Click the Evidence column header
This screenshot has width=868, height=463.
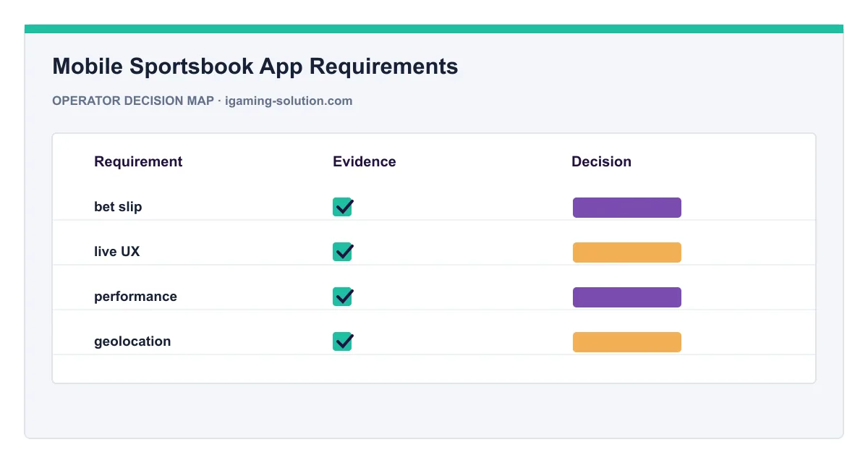point(365,162)
